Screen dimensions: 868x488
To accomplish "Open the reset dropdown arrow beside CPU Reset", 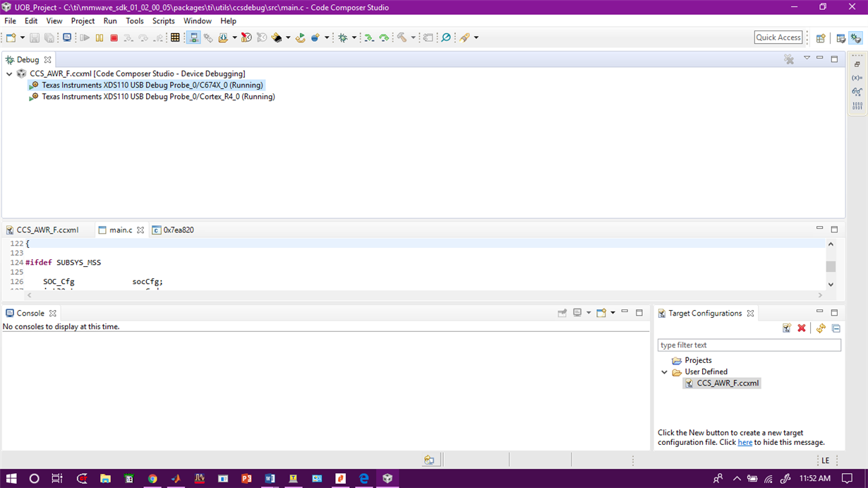I will (288, 37).
